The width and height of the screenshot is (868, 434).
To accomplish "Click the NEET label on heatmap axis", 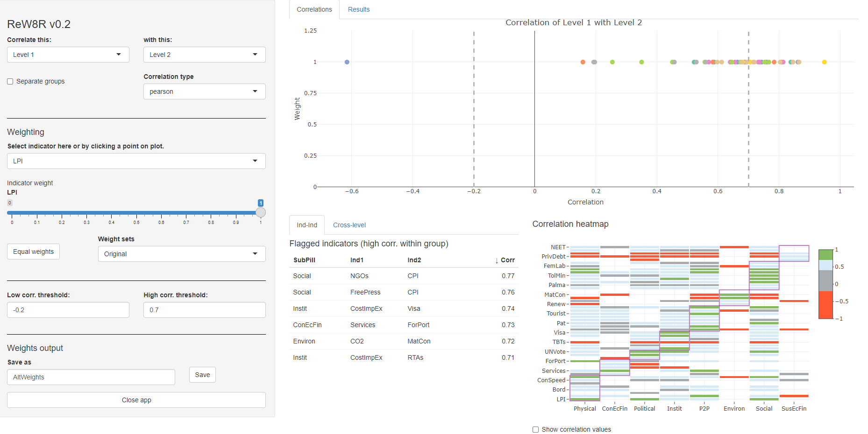I will (x=558, y=247).
